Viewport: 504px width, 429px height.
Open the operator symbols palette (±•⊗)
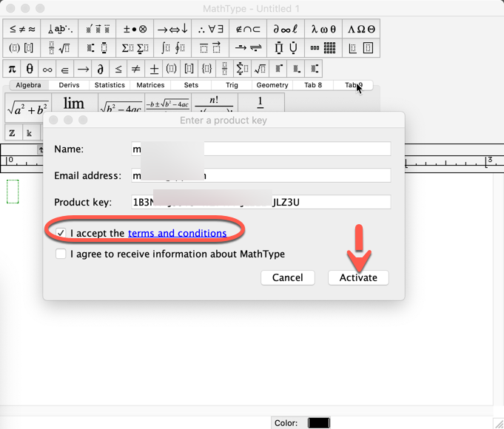click(x=135, y=29)
